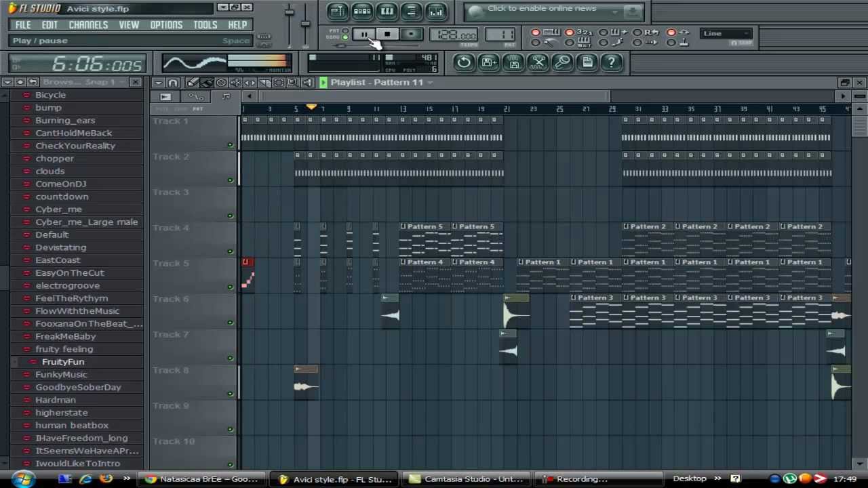This screenshot has height=488, width=868.
Task: Click the transport record button
Action: click(x=411, y=35)
